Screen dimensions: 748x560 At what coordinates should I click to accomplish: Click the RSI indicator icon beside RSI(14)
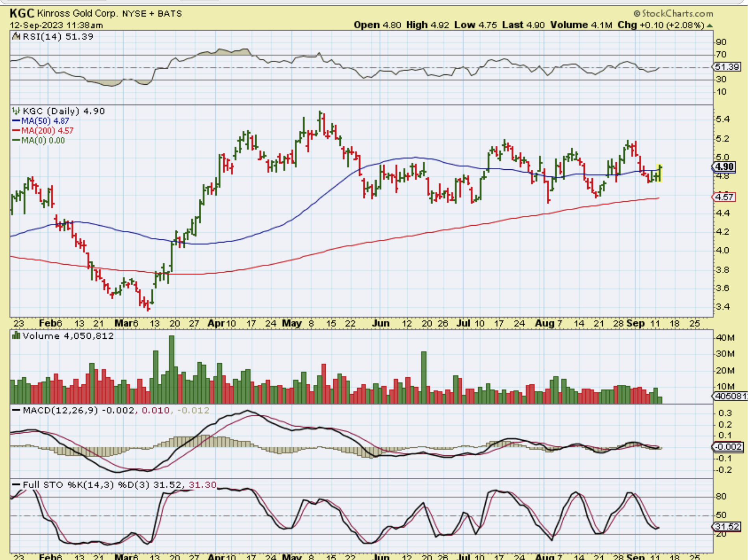(x=16, y=37)
